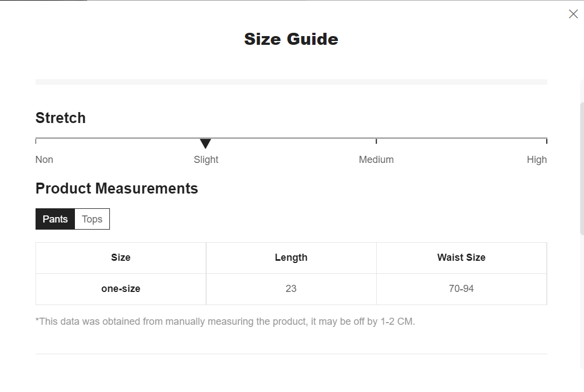Click the Size column header
Viewport: 584px width, 392px height.
[121, 258]
